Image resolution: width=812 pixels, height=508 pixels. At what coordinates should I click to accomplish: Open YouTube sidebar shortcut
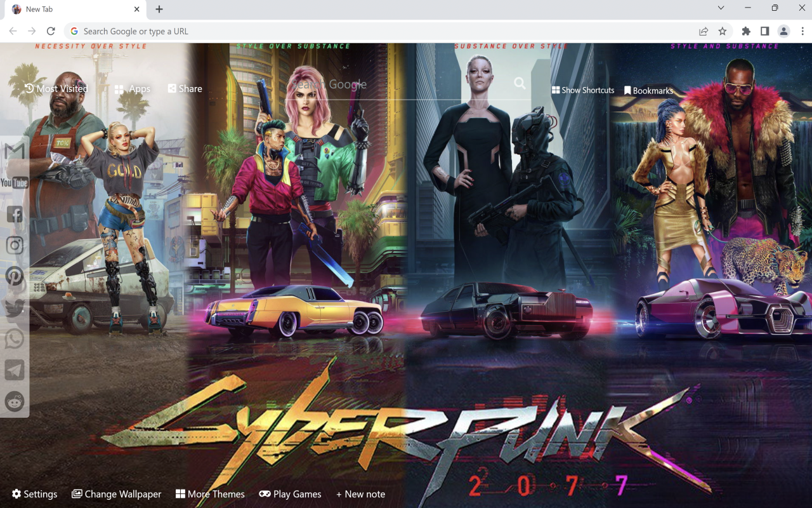(15, 183)
